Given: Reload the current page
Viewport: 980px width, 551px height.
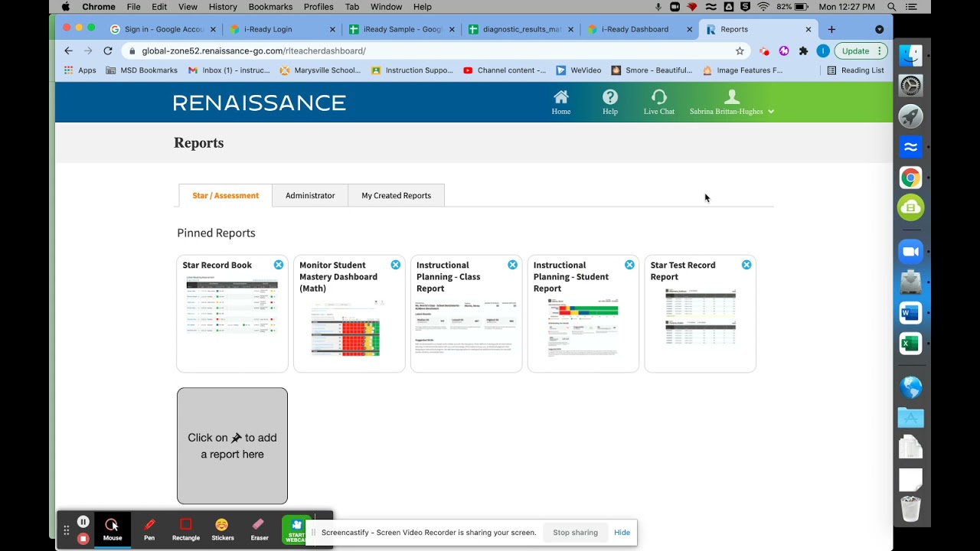Looking at the screenshot, I should (x=108, y=51).
